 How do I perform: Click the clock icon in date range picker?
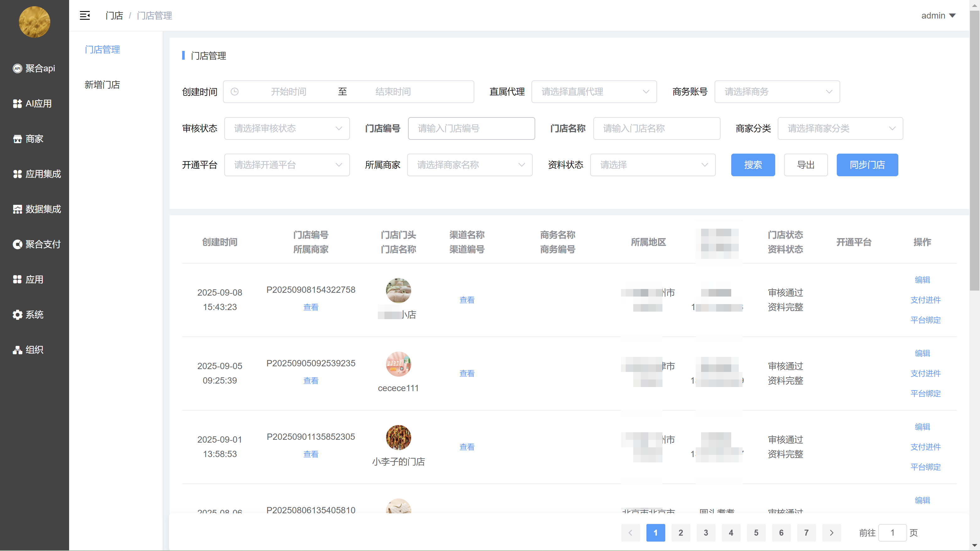[x=235, y=92]
